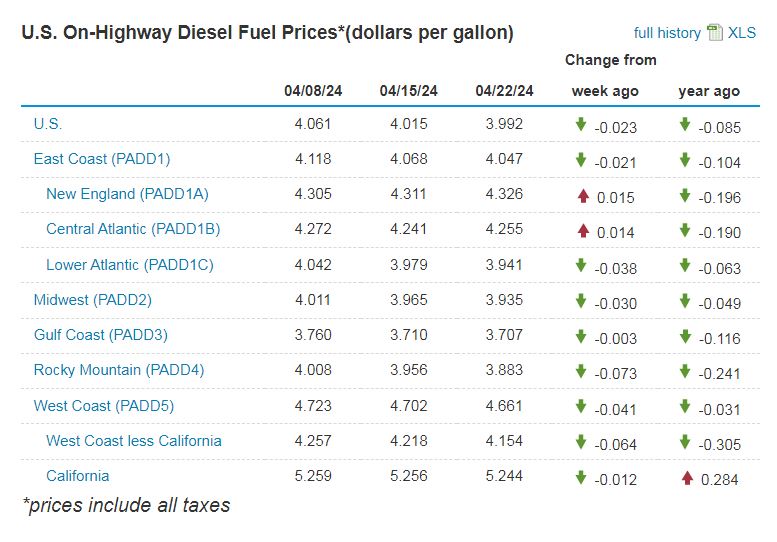Select New England (PADD1A) region

[127, 194]
